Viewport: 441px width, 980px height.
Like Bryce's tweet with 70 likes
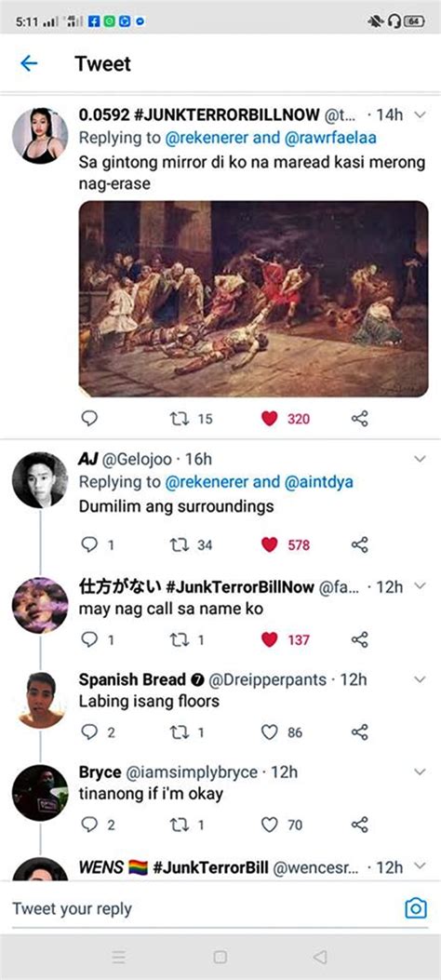point(269,825)
